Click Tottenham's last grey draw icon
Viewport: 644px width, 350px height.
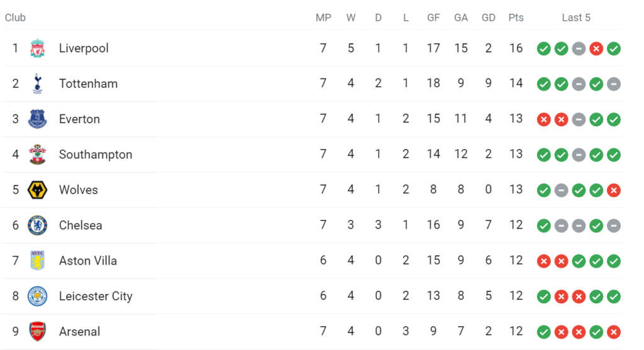[x=614, y=84]
